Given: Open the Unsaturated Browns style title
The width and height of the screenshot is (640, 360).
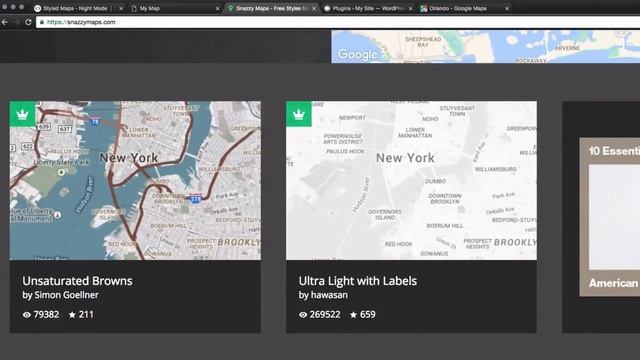Looking at the screenshot, I should (x=77, y=281).
